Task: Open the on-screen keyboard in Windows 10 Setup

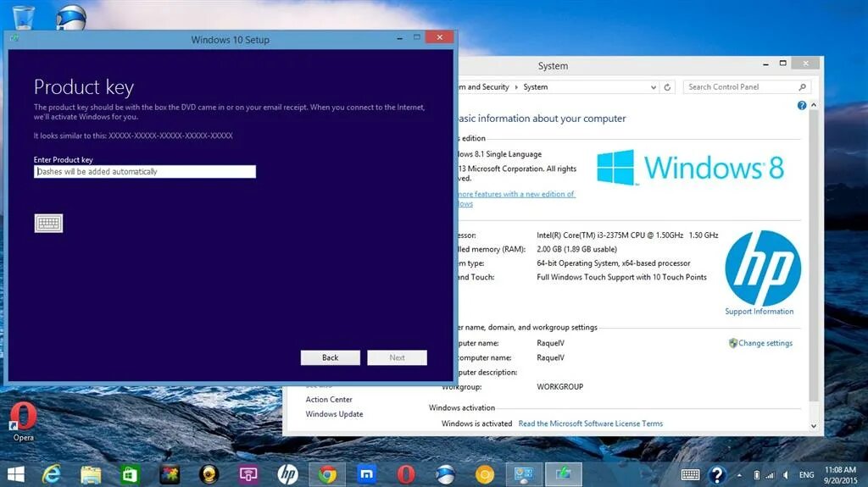Action: click(48, 223)
